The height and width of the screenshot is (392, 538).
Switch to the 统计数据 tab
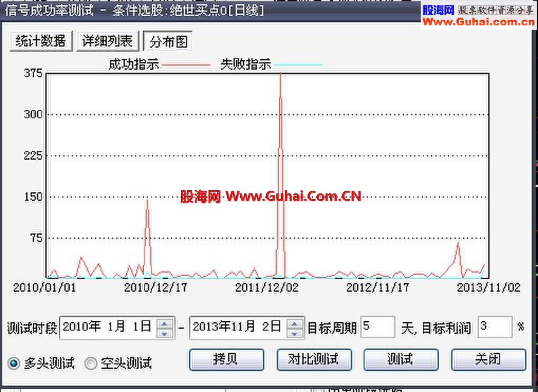pos(41,41)
